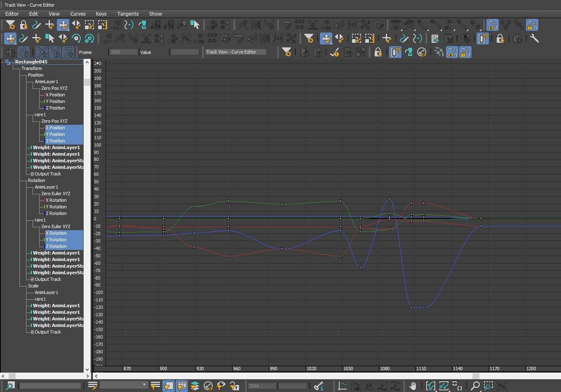Select the Rectangle045 tree node

pyautogui.click(x=31, y=62)
